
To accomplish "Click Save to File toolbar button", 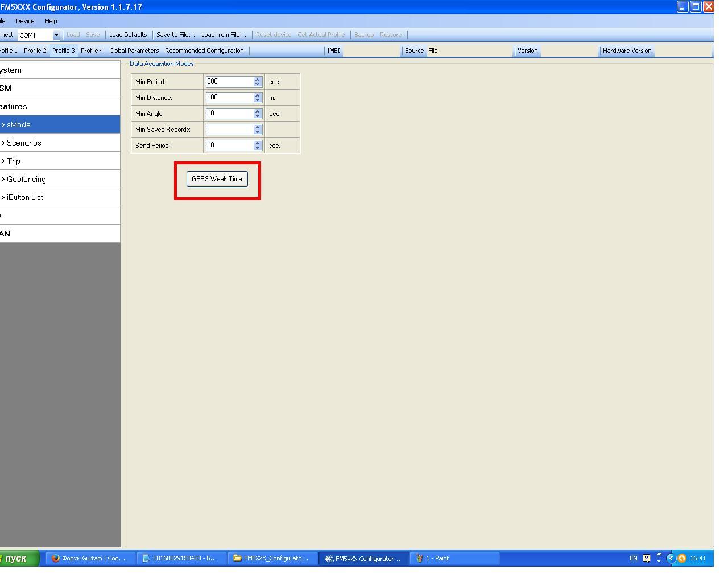I will pos(175,35).
